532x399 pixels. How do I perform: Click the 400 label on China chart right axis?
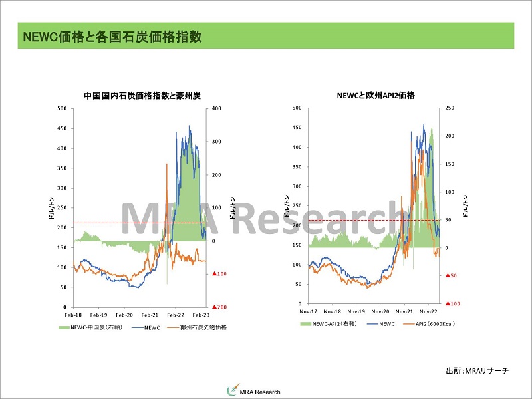coord(217,108)
